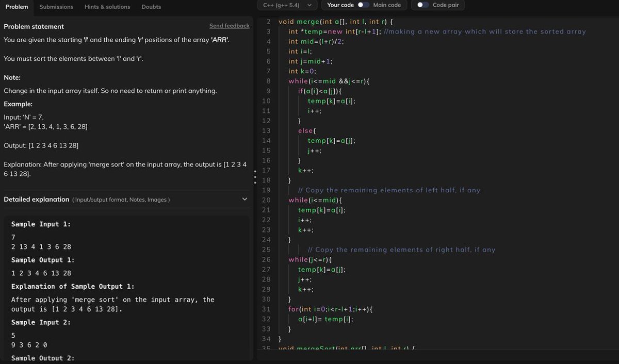This screenshot has height=364, width=619.
Task: Click the Note: heading
Action: pyautogui.click(x=12, y=77)
